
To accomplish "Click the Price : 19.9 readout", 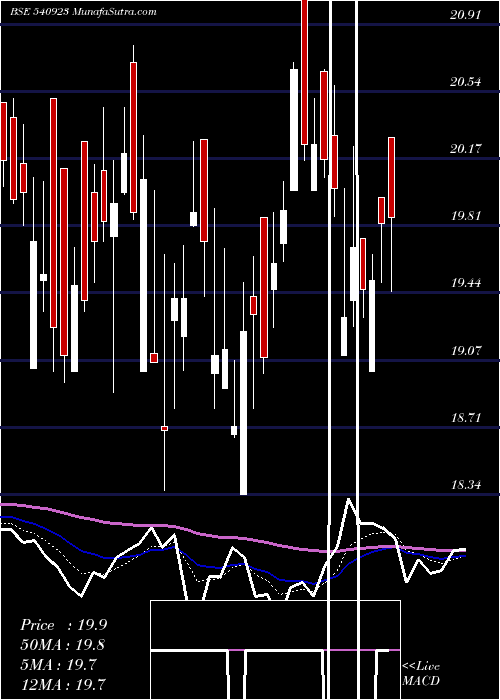I will [x=63, y=625].
